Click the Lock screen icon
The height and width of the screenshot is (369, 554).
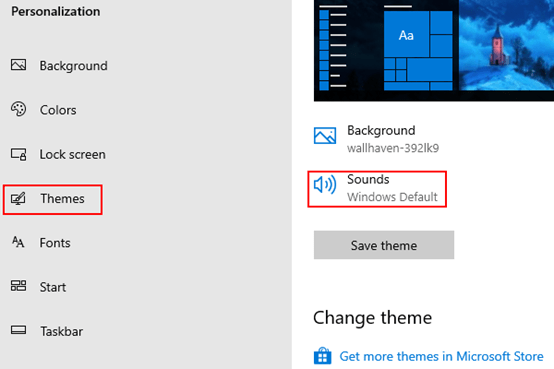[x=18, y=154]
